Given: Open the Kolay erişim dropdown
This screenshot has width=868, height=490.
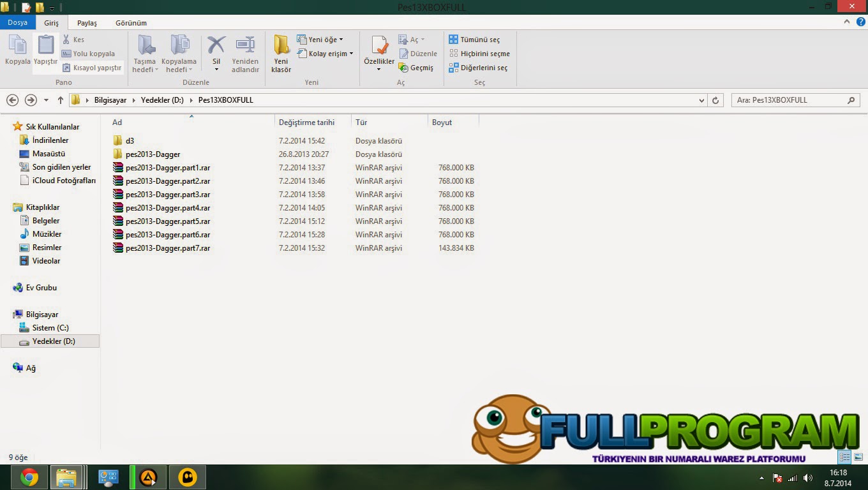Looking at the screenshot, I should pos(325,54).
